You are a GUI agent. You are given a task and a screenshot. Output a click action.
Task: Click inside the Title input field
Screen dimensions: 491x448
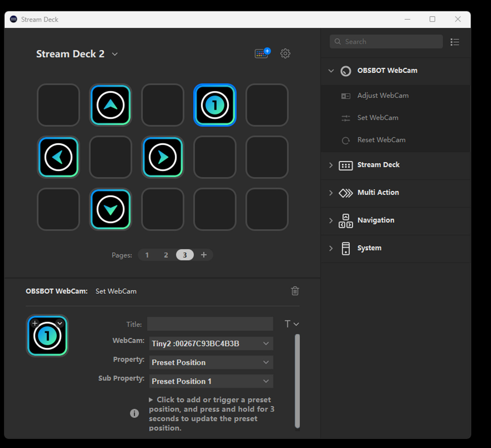coord(210,324)
